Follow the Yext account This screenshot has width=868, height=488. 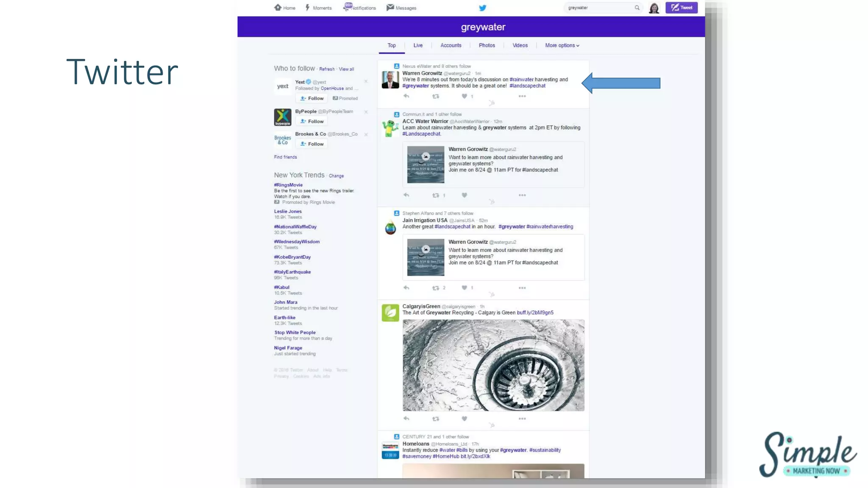[312, 98]
